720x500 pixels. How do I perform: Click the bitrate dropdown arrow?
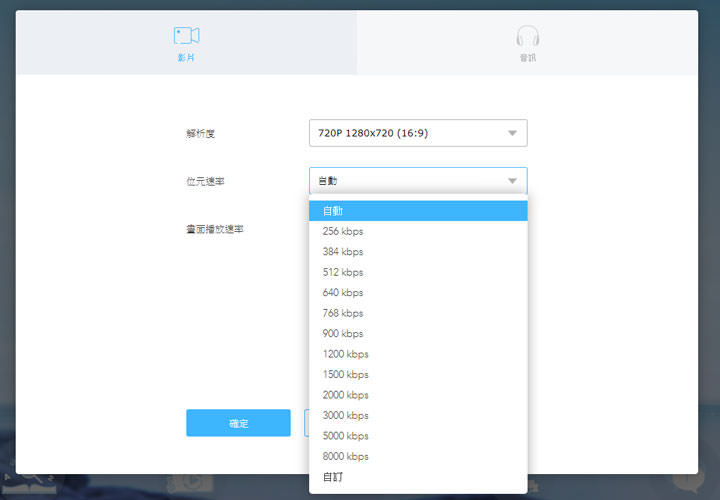coord(512,181)
